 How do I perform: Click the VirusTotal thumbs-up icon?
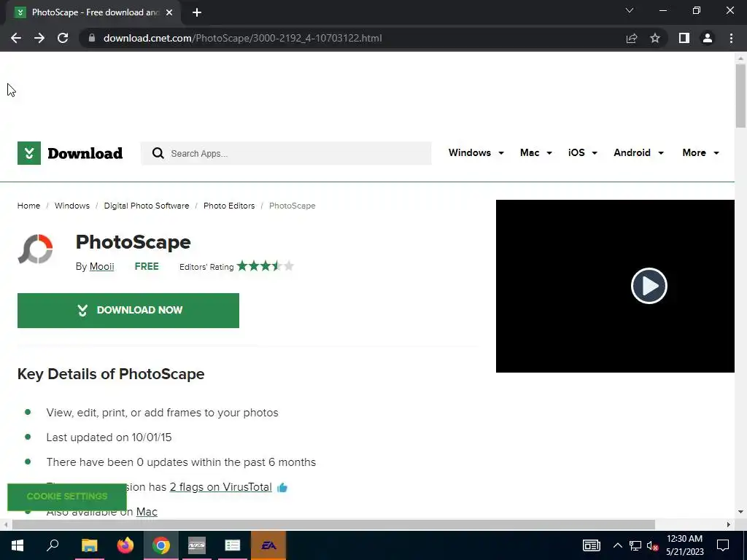click(x=282, y=487)
